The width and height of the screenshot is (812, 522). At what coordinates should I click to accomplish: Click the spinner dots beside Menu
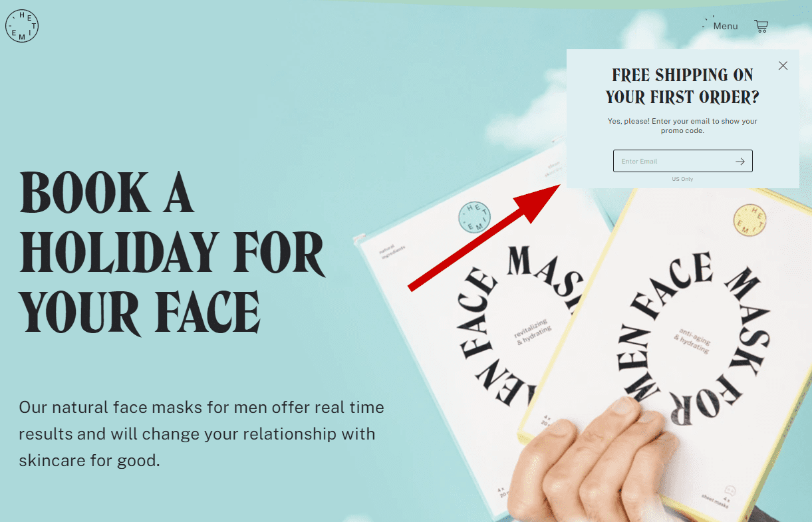pos(707,23)
